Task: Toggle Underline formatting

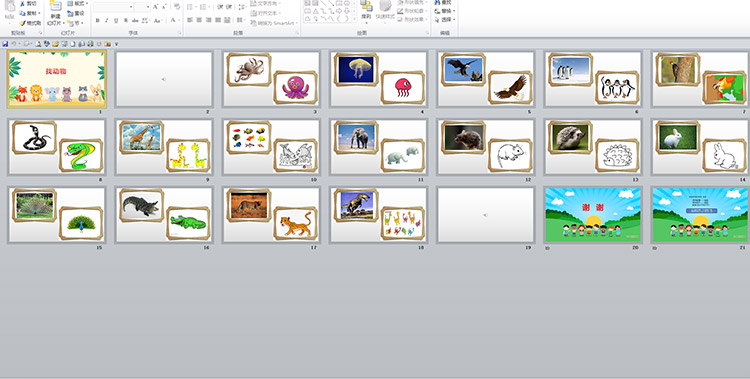Action: coord(116,20)
